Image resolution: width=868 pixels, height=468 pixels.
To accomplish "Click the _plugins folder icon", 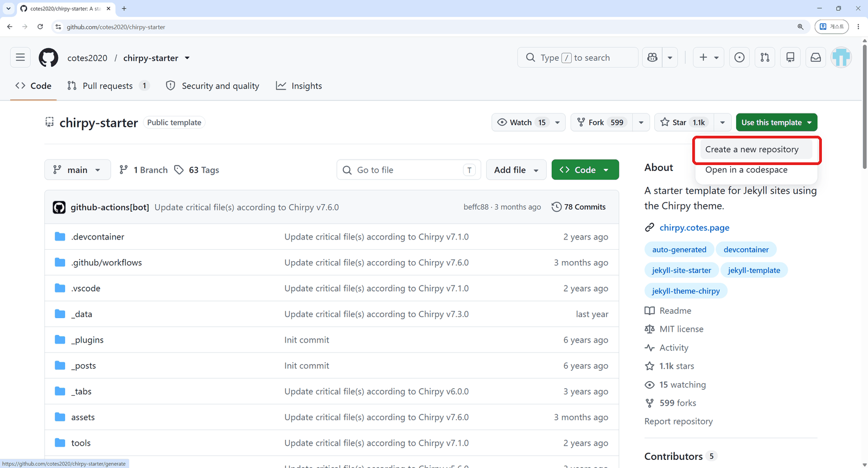I will [60, 340].
